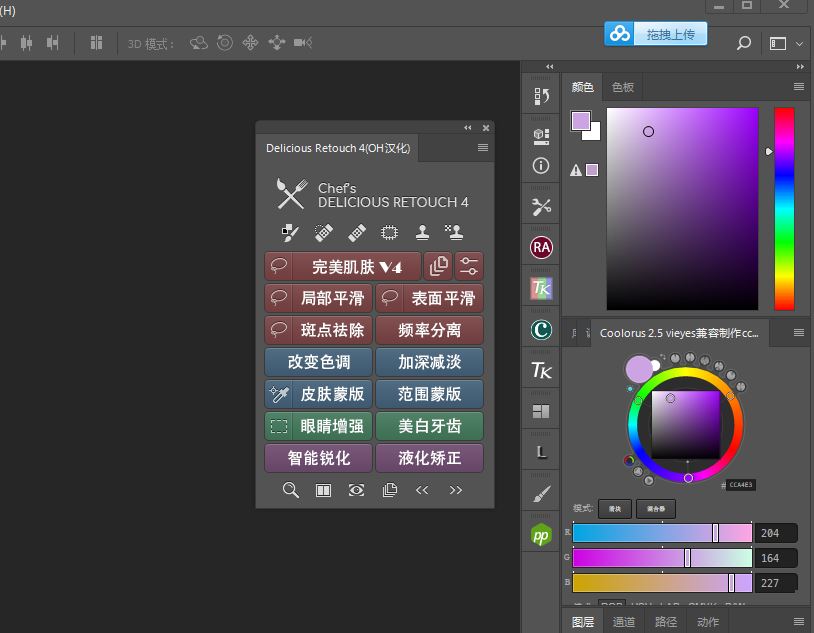Expand the icon dock with its double arrows
This screenshot has height=633, width=814.
tap(549, 66)
